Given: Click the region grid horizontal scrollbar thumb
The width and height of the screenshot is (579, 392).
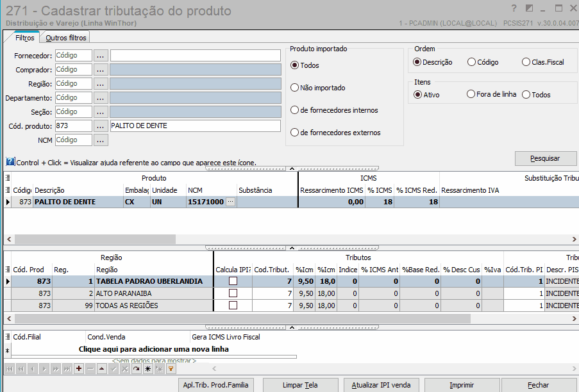Looking at the screenshot, I should coord(242,318).
